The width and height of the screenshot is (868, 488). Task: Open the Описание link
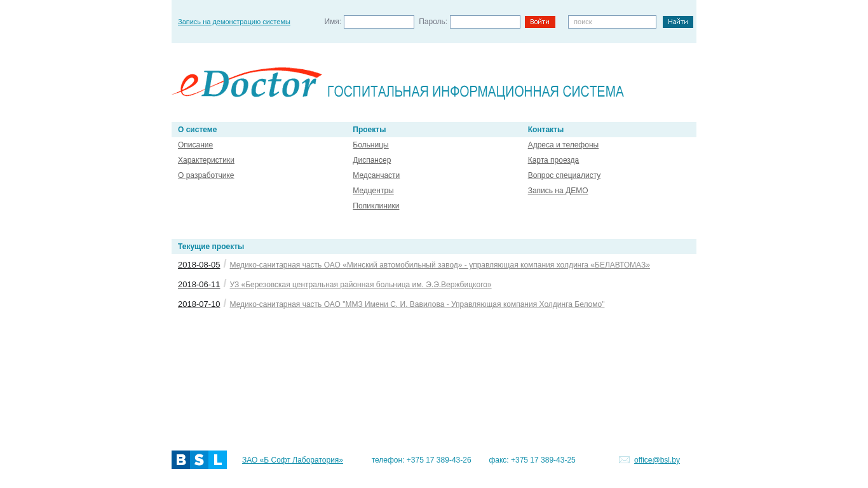[195, 145]
